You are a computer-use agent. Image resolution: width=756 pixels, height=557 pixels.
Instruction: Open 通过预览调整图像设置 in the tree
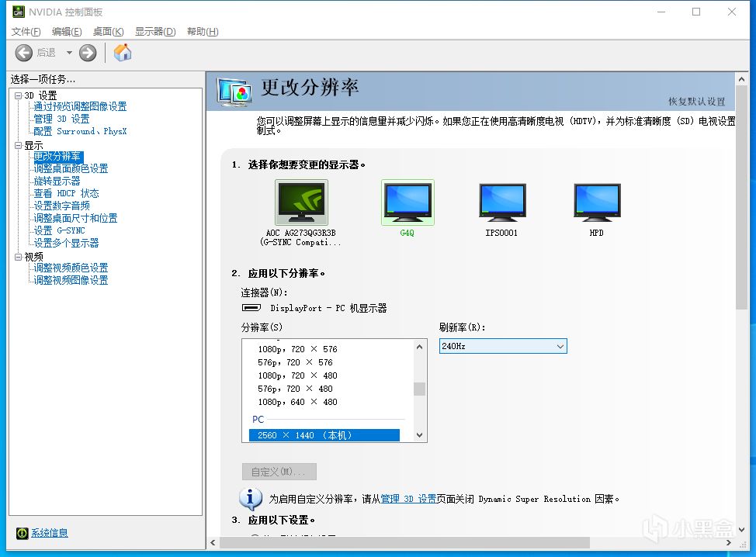point(80,106)
